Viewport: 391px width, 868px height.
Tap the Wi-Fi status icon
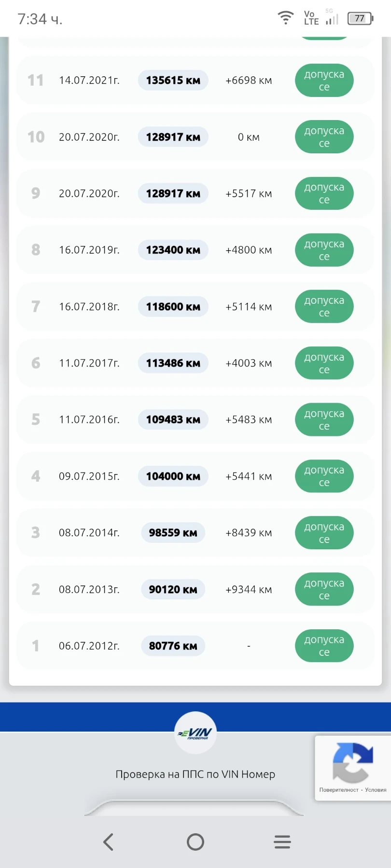(x=286, y=18)
